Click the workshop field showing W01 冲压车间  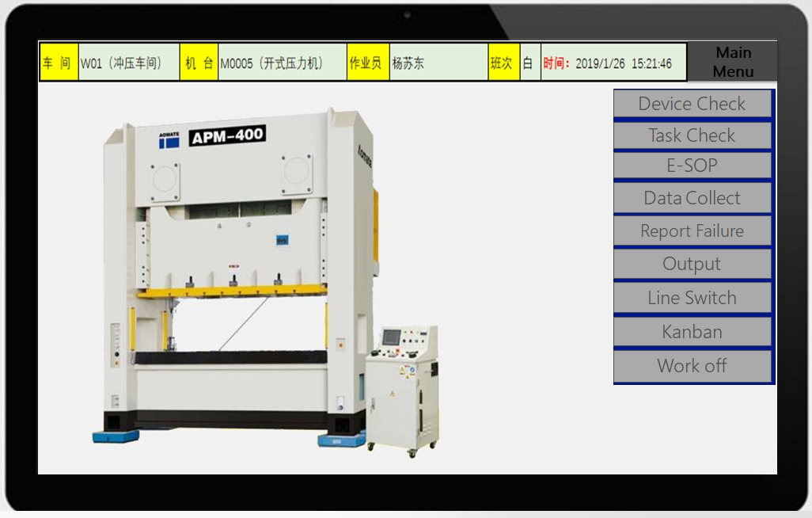128,61
